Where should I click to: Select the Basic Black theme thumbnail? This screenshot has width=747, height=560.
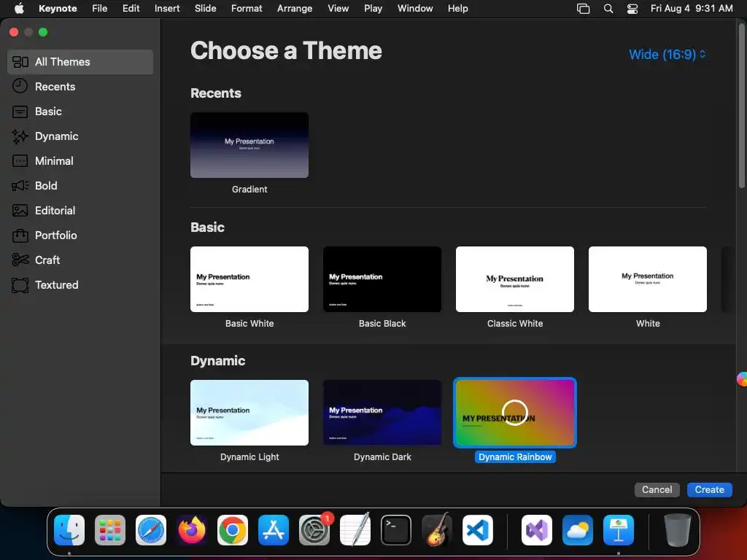click(382, 279)
